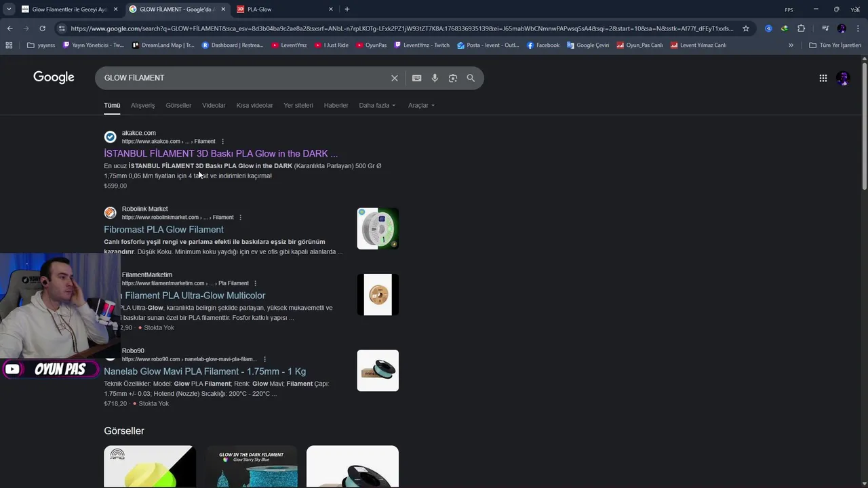
Task: Open Tüm Yer İşaretleri bookmarks folder
Action: [835, 45]
